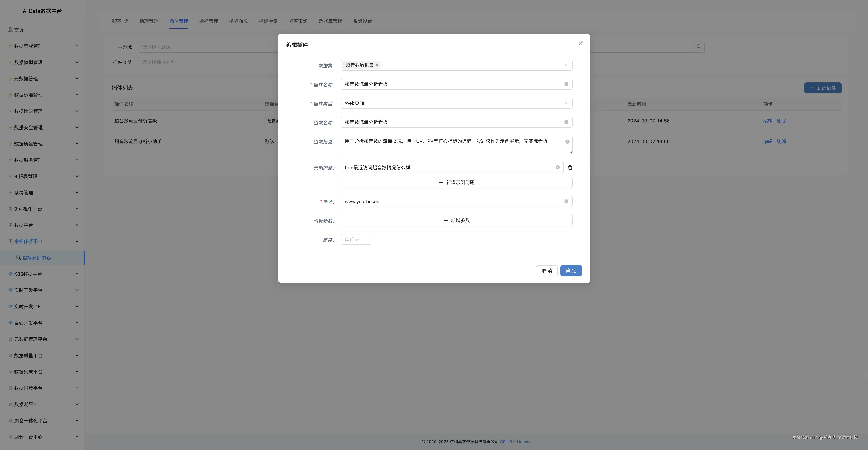
Task: Clear the 插件名称 input text
Action: point(566,84)
